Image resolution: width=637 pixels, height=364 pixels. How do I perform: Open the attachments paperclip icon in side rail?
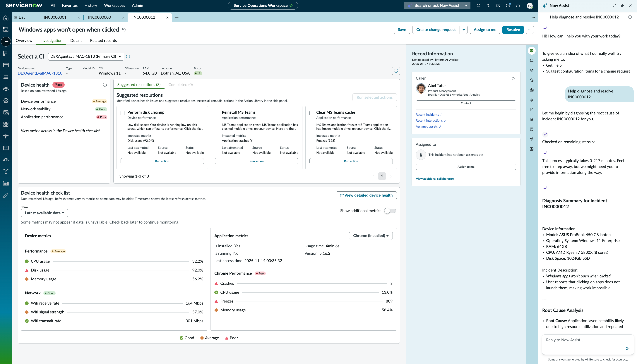(x=532, y=100)
